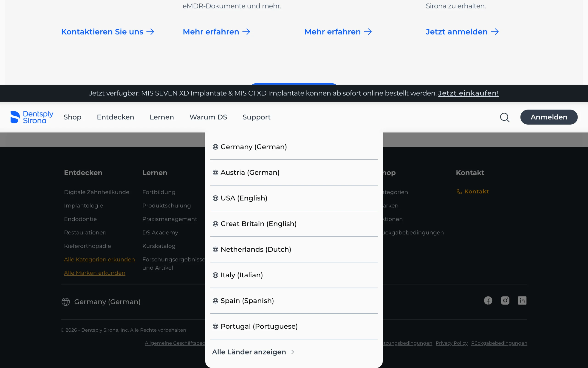588x368 pixels.
Task: Open the Shop navigation menu
Action: [72, 117]
